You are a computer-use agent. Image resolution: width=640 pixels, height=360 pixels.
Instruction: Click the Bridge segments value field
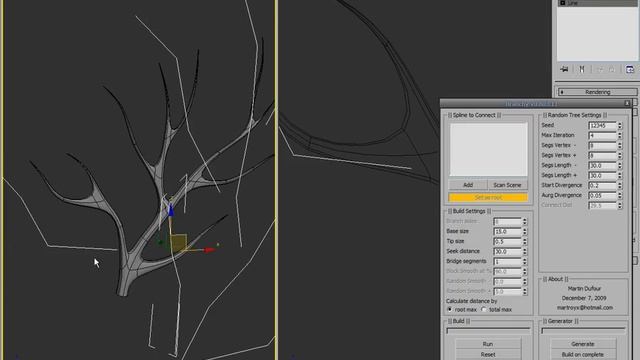507,262
